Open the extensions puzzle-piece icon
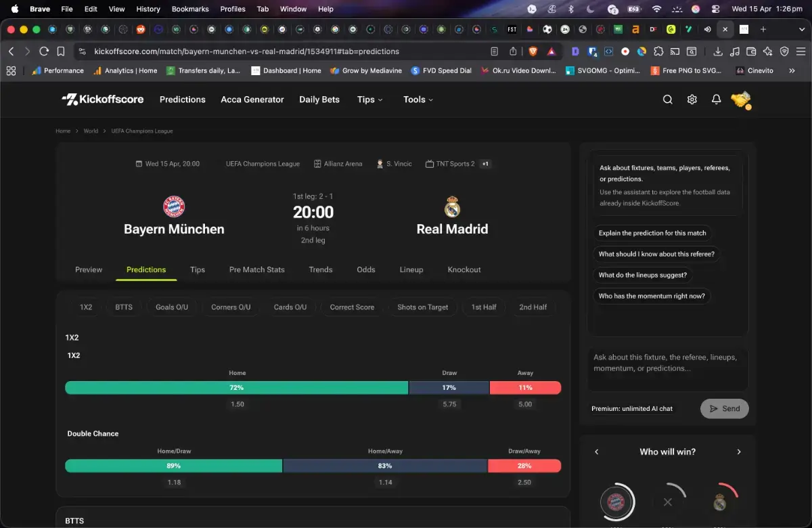The height and width of the screenshot is (528, 812). 658,51
